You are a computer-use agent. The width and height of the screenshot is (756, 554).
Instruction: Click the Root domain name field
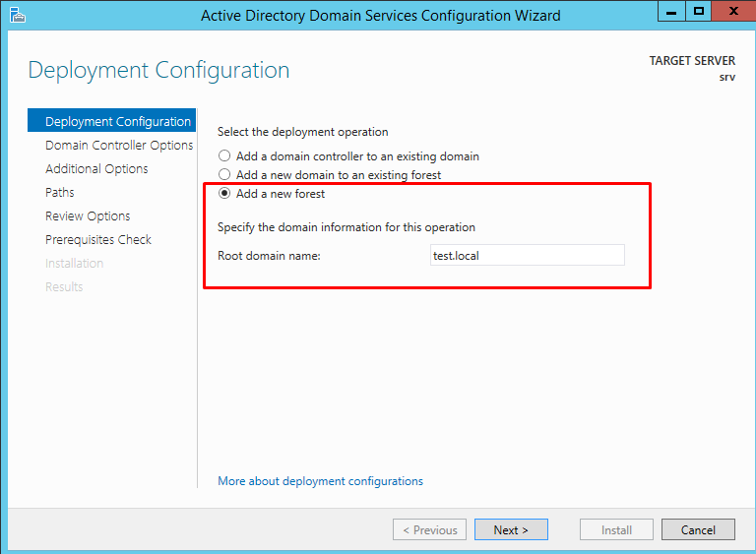[527, 255]
